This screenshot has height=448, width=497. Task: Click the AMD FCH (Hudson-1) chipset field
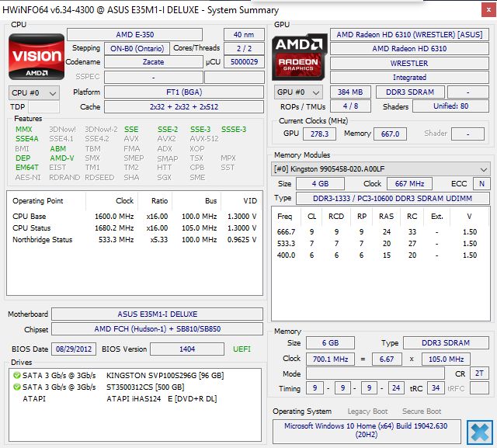(x=157, y=329)
